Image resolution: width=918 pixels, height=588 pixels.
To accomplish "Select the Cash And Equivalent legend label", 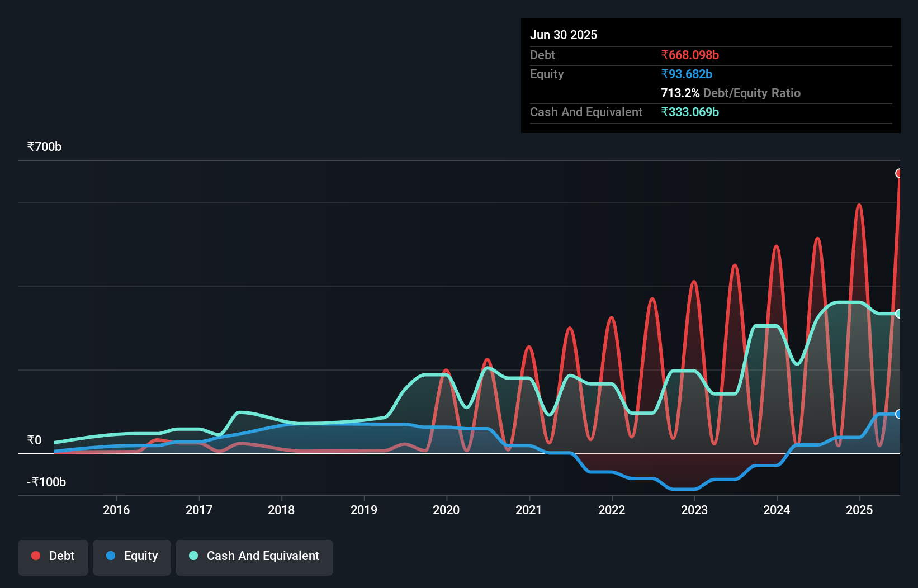I will [263, 556].
